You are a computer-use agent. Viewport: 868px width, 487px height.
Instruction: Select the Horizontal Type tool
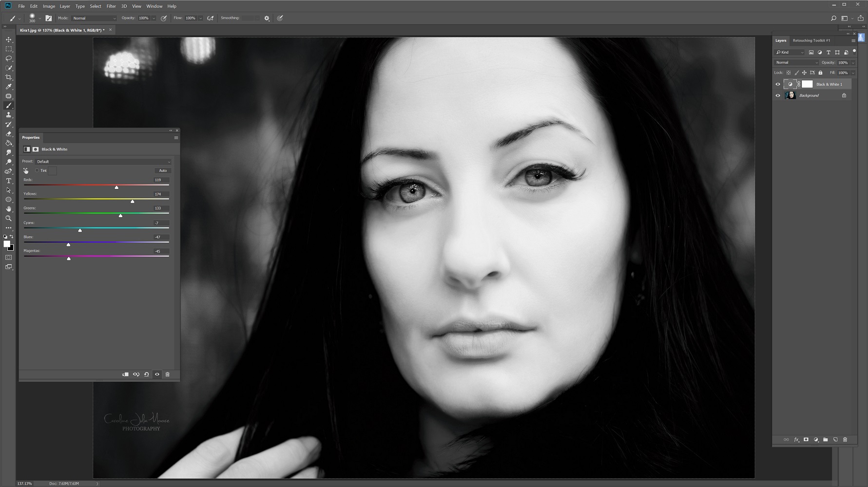(x=8, y=181)
